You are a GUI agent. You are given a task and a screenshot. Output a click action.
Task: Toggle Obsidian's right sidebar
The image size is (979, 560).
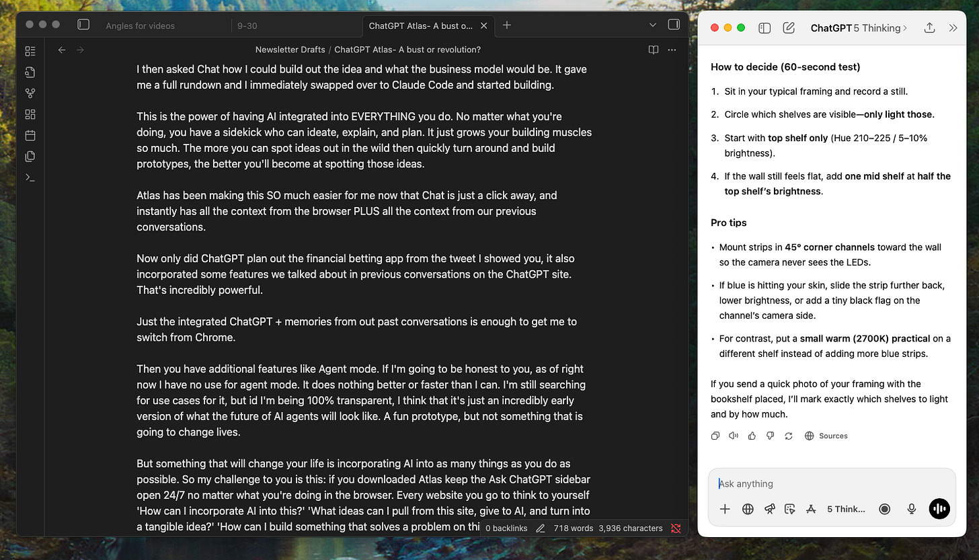[x=674, y=25]
